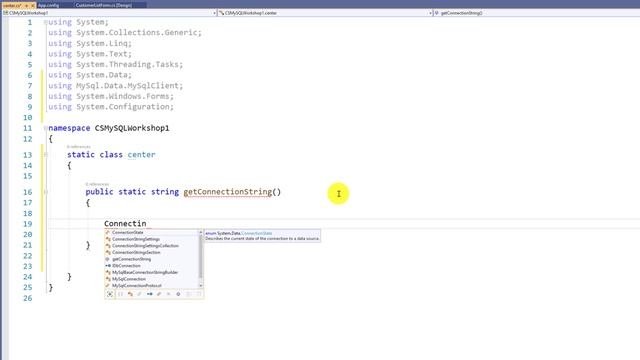Click the using System.Configuration line
Screen dimensions: 640x360
click(x=111, y=107)
